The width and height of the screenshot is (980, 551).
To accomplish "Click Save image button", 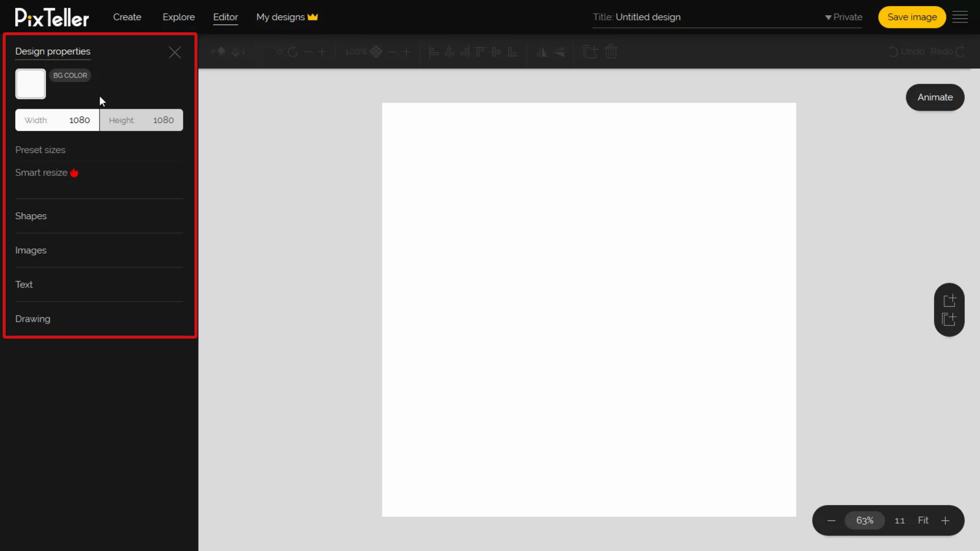I will [912, 17].
